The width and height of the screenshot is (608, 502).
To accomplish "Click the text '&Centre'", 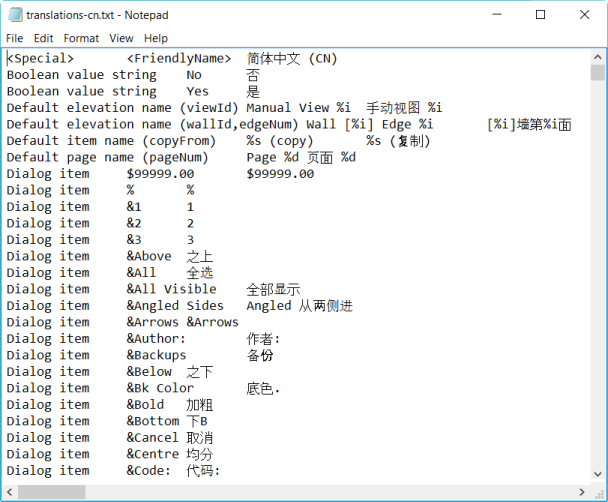I will pos(152,454).
